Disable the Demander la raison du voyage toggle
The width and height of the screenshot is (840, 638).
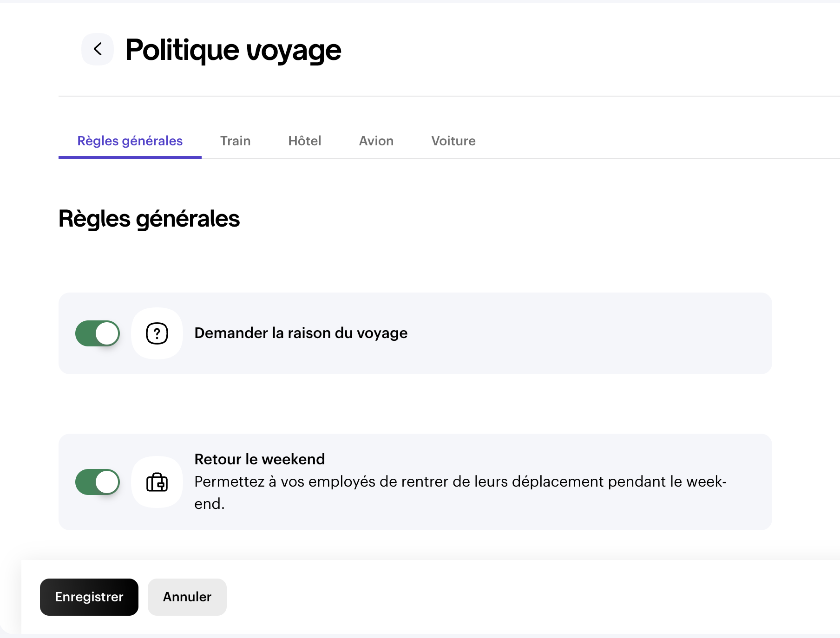click(98, 333)
